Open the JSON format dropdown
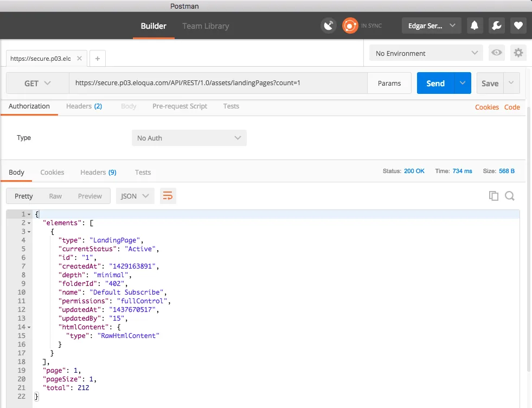 135,196
